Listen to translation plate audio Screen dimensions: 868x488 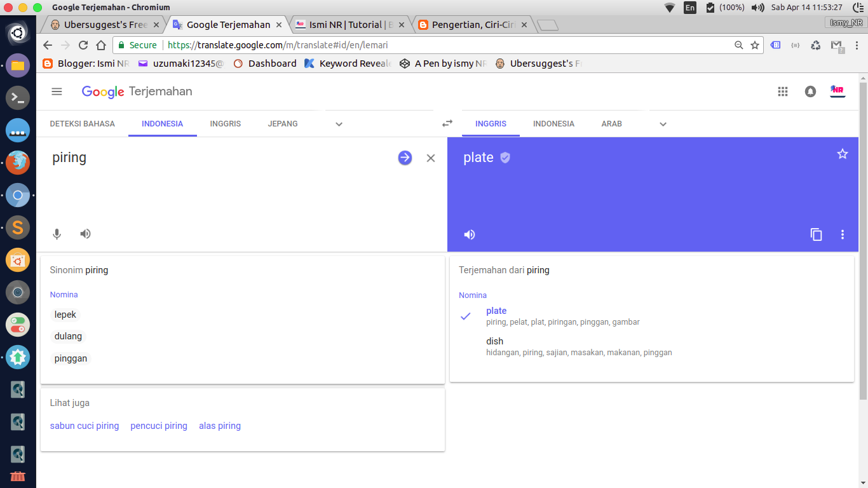coord(470,234)
